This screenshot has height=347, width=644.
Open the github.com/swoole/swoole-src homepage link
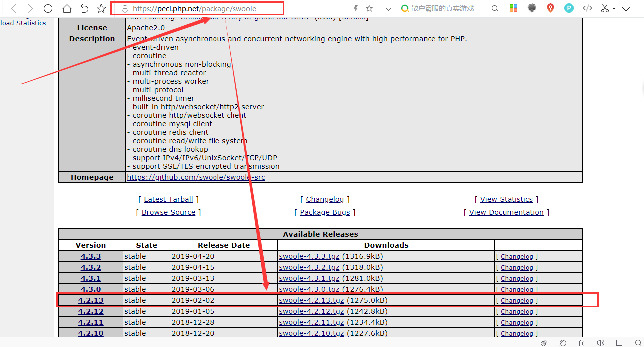[x=196, y=177]
